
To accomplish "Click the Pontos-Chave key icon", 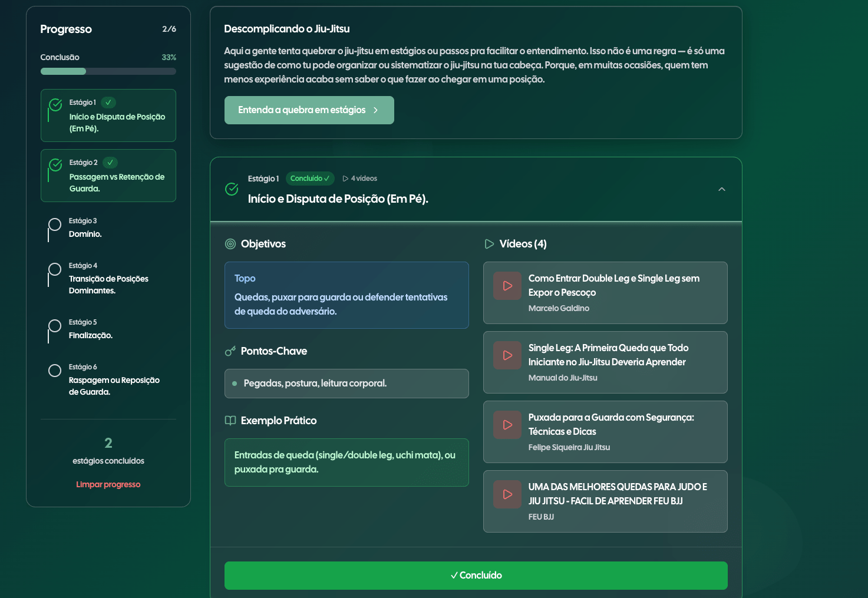I will pyautogui.click(x=230, y=351).
